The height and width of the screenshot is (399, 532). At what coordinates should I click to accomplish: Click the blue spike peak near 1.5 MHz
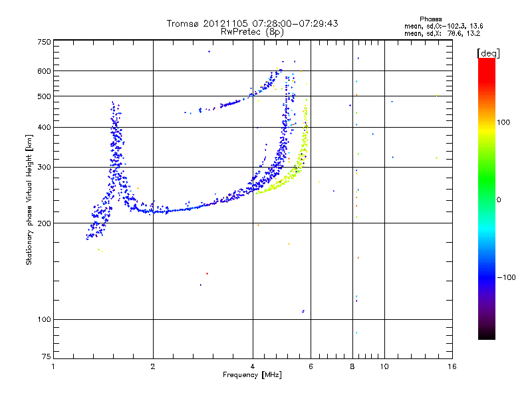(113, 102)
